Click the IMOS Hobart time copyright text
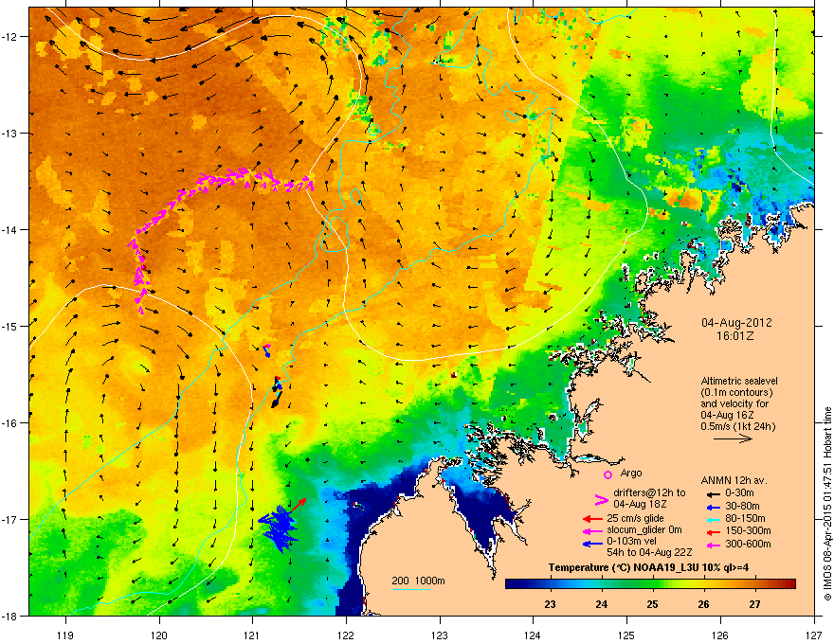 [x=827, y=504]
